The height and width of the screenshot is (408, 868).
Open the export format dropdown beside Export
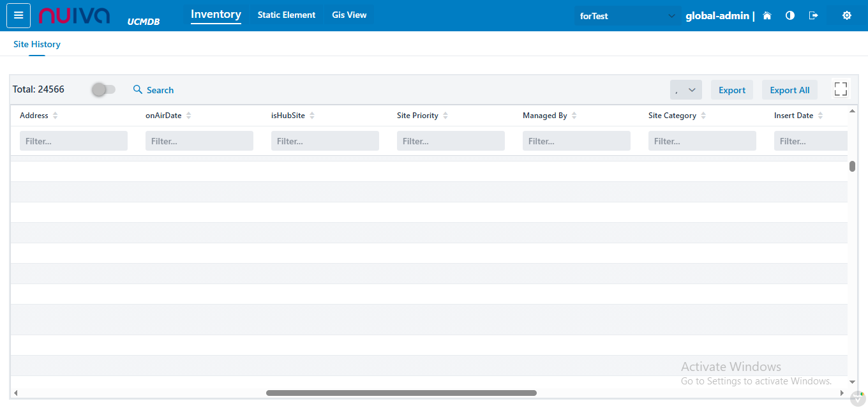tap(685, 90)
